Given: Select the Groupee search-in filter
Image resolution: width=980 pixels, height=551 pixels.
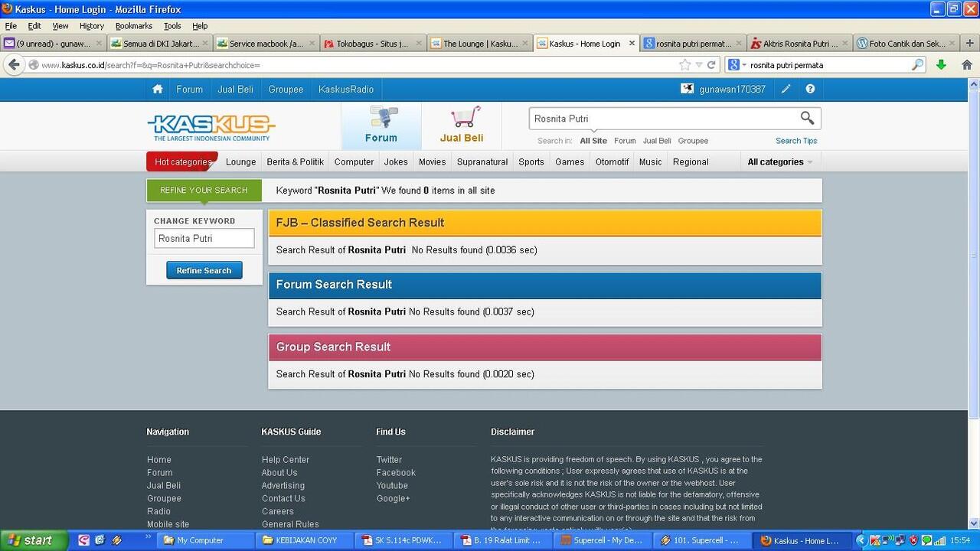Looking at the screenshot, I should [693, 141].
